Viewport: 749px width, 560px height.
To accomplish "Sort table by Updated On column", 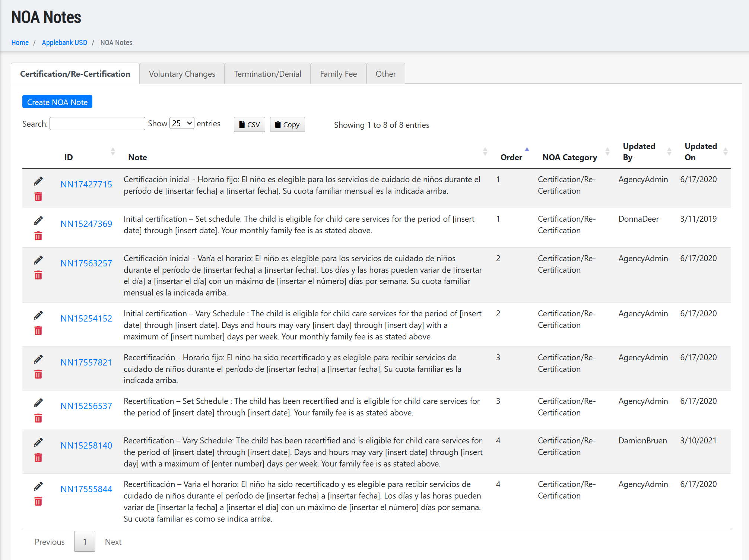I will tap(700, 152).
